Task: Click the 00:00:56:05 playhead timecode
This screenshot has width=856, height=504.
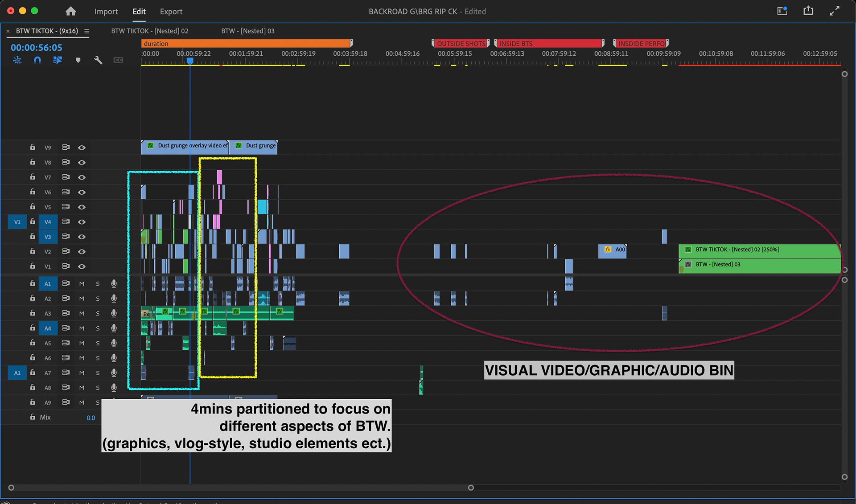Action: 37,48
